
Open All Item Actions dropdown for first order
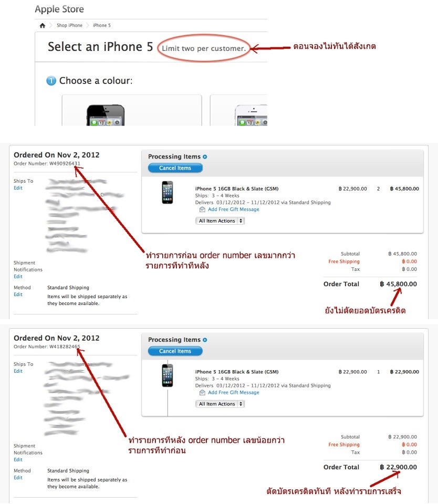pos(220,221)
